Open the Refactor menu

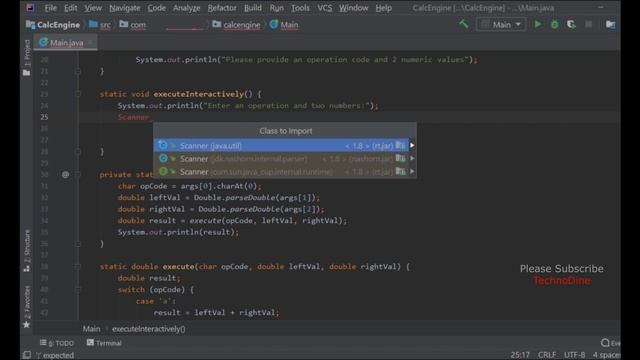222,8
